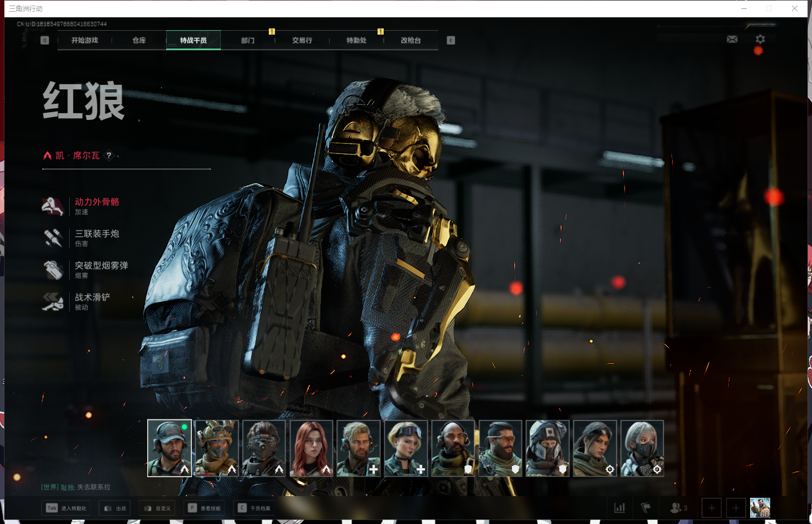Viewport: 812px width, 524px height.
Task: Maximize the 三角洲行动 window
Action: tap(769, 8)
